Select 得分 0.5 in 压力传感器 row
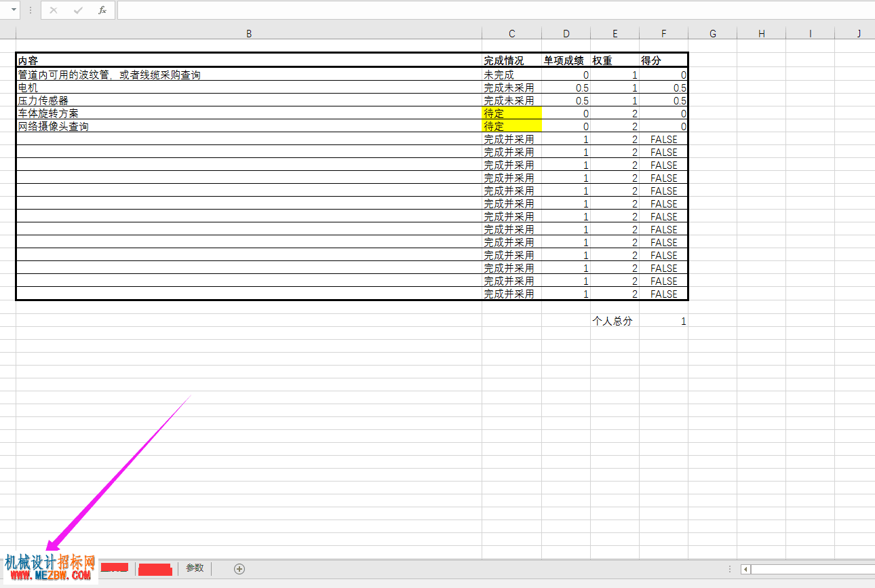875x588 pixels. (663, 100)
